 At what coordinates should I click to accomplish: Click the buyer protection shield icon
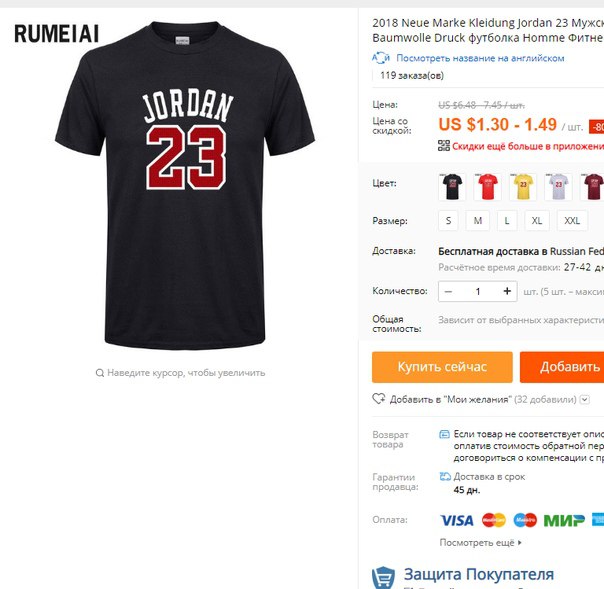tap(383, 577)
